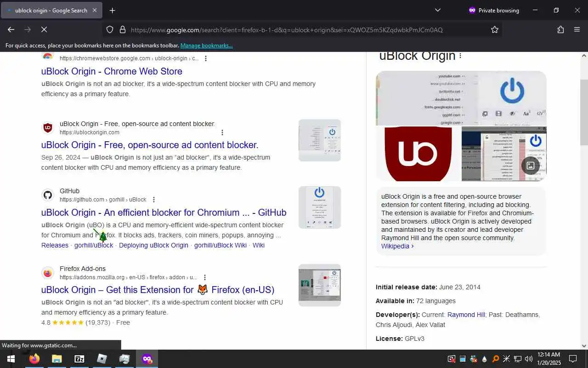
Task: Open thumbnail beside ublockorigin.com result
Action: (x=320, y=140)
